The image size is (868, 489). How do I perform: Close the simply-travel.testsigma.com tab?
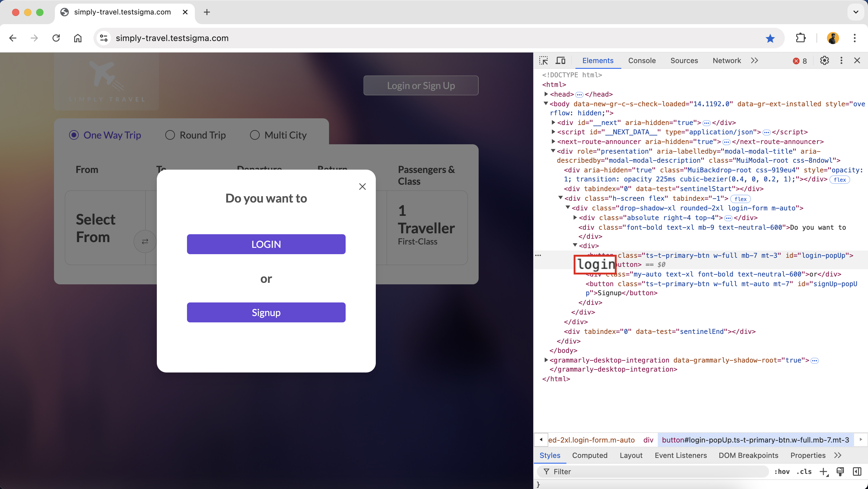(185, 12)
